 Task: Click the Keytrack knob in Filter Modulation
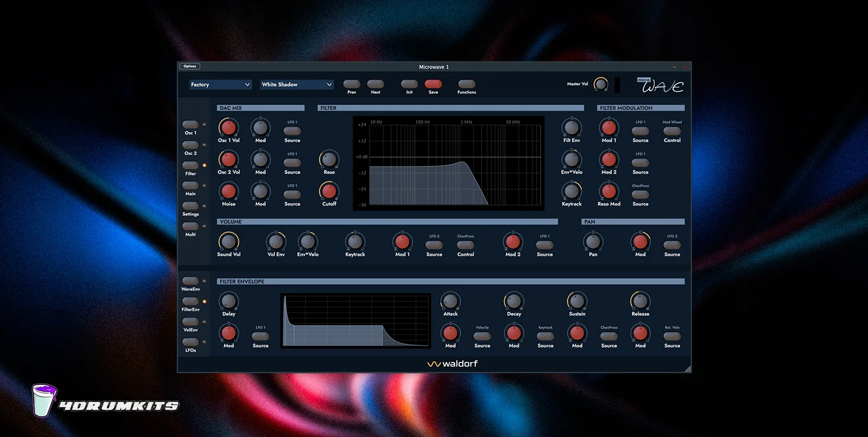coord(571,191)
